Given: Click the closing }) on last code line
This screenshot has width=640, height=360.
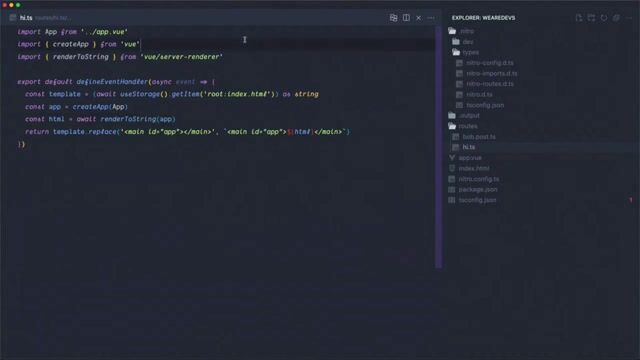Looking at the screenshot, I should coord(21,144).
